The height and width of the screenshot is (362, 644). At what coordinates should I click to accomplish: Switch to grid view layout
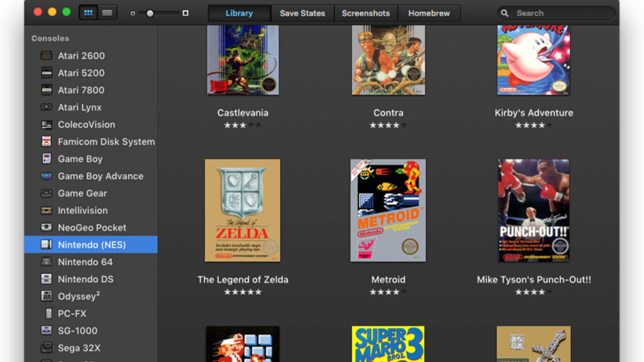click(x=88, y=13)
